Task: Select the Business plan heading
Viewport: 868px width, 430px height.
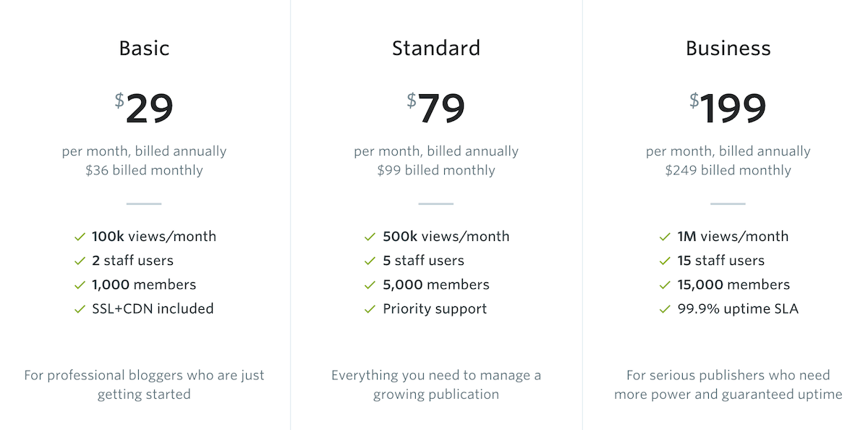Action: [728, 49]
